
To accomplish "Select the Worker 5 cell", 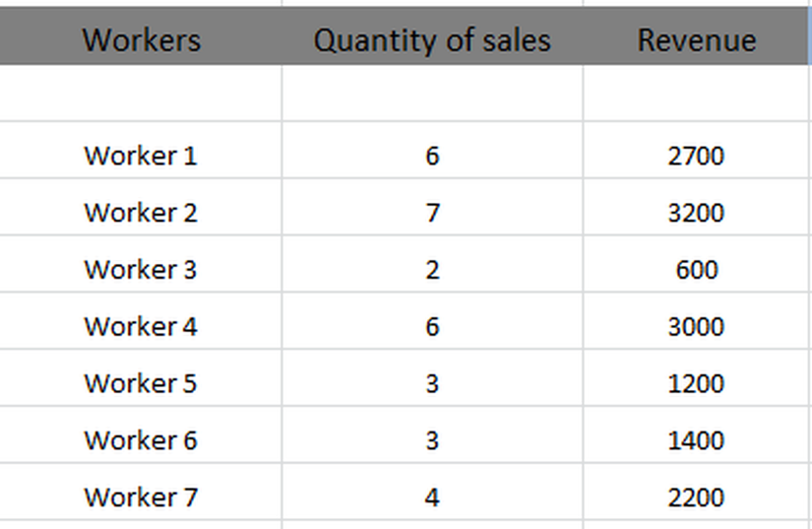I will point(141,384).
